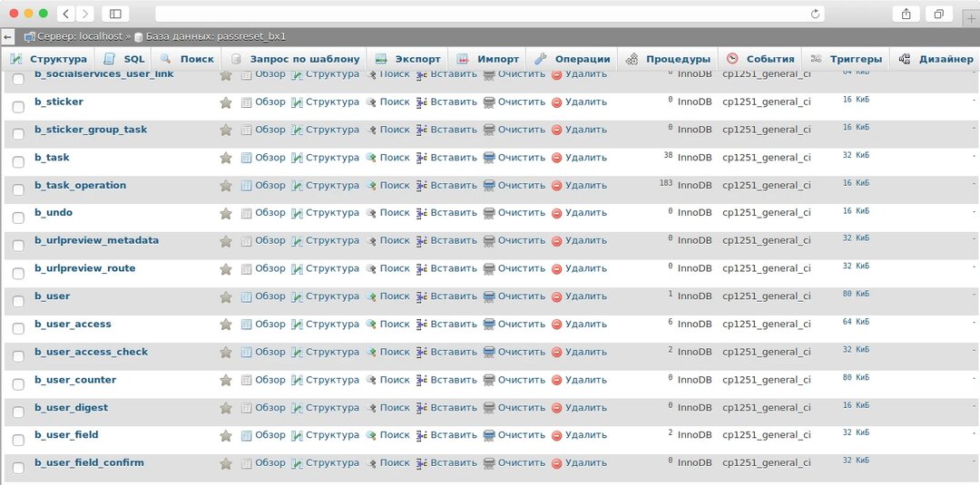The height and width of the screenshot is (485, 980).
Task: Go forward with browser forward arrow
Action: [x=84, y=14]
